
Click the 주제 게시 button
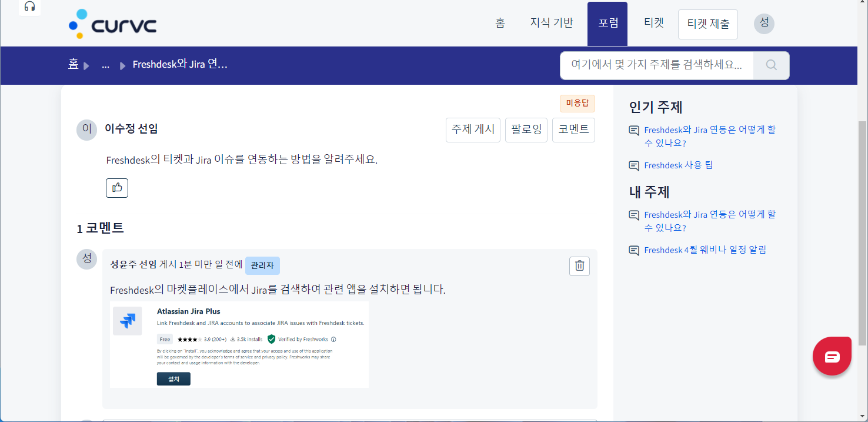[473, 129]
